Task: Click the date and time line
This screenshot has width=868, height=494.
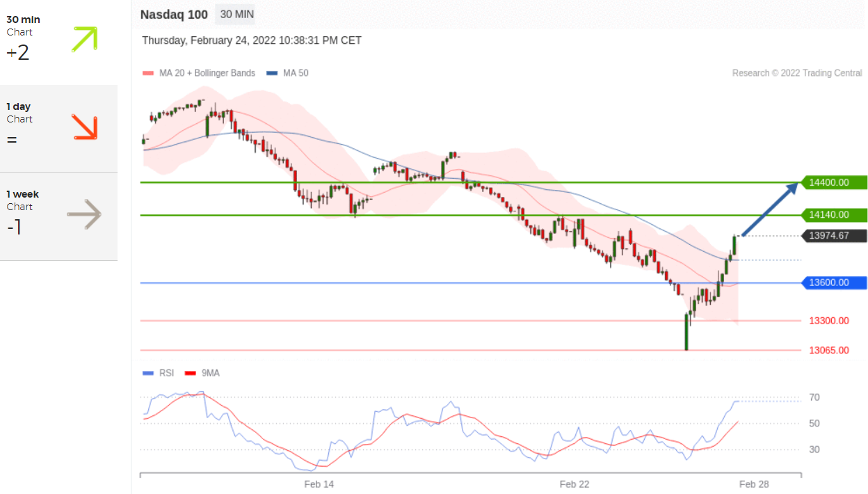Action: [252, 40]
